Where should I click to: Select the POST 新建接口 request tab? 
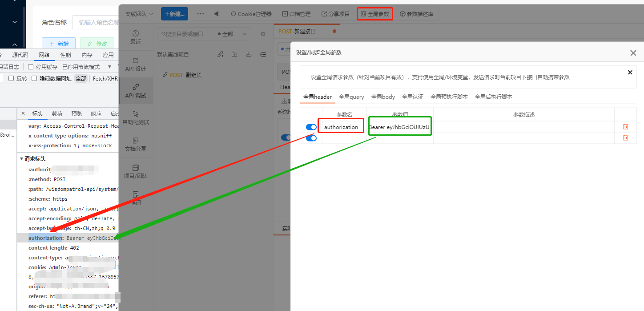pos(307,31)
